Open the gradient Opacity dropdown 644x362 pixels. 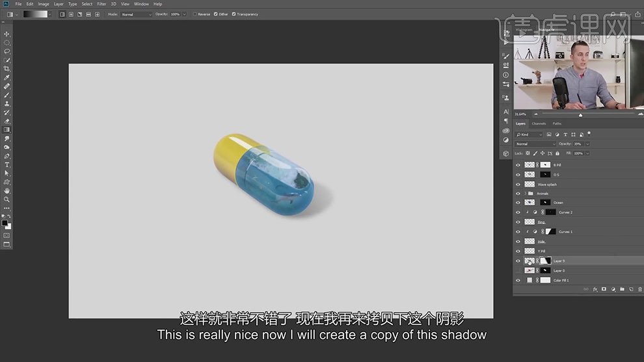point(184,14)
